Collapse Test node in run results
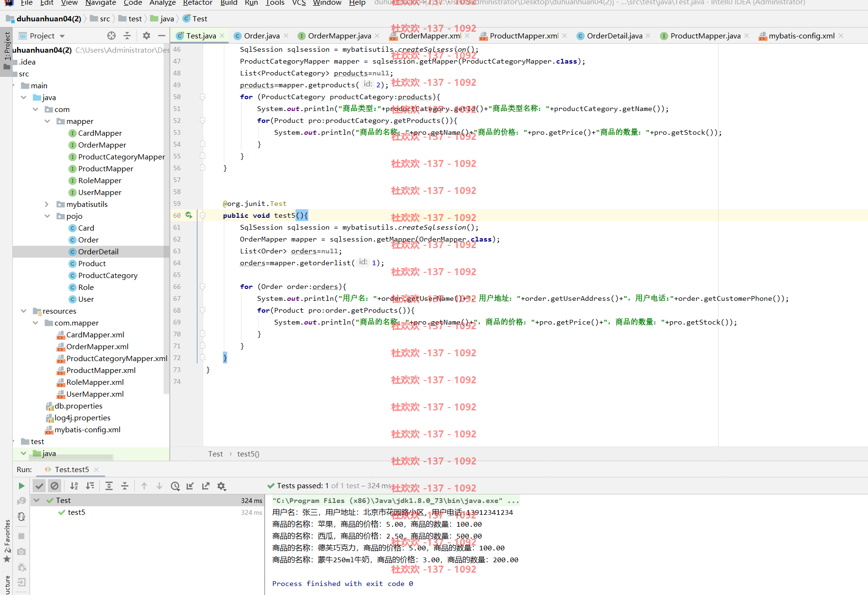This screenshot has width=868, height=595. click(x=37, y=500)
